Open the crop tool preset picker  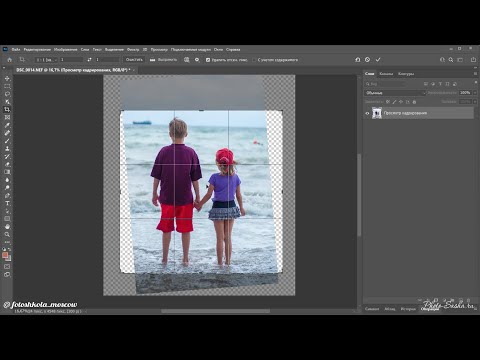coord(23,60)
